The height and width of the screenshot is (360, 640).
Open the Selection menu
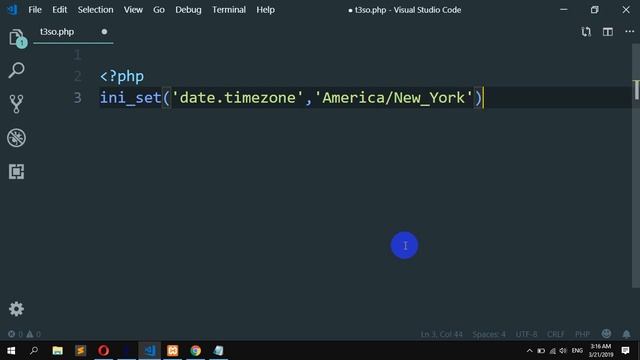click(x=96, y=10)
